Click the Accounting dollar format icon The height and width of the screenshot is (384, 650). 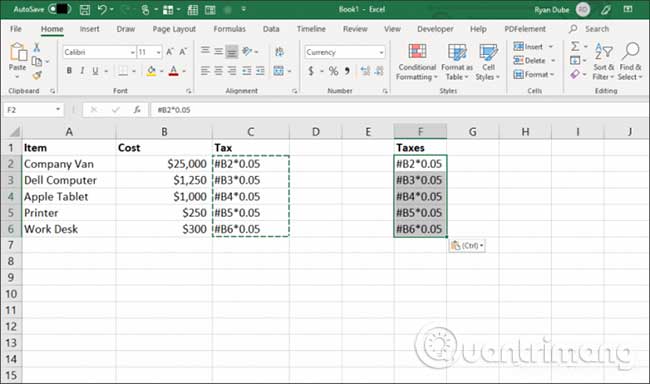pyautogui.click(x=311, y=71)
